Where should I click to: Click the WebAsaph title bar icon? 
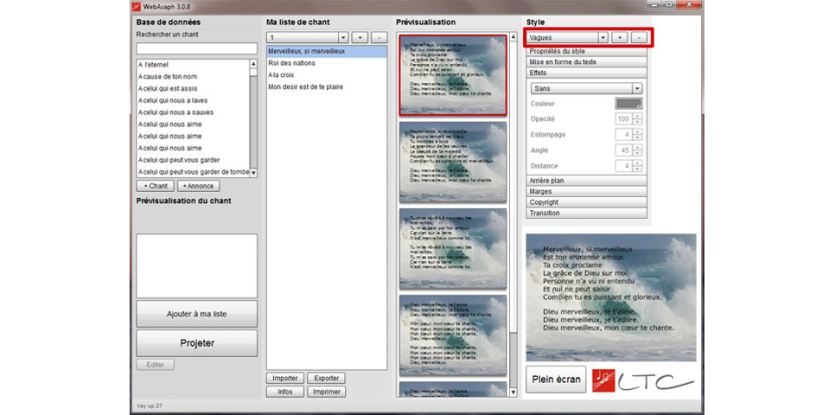tap(136, 7)
